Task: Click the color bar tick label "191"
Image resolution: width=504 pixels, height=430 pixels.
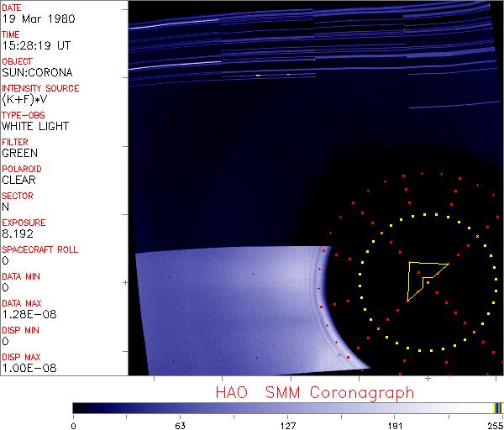Action: tap(396, 425)
